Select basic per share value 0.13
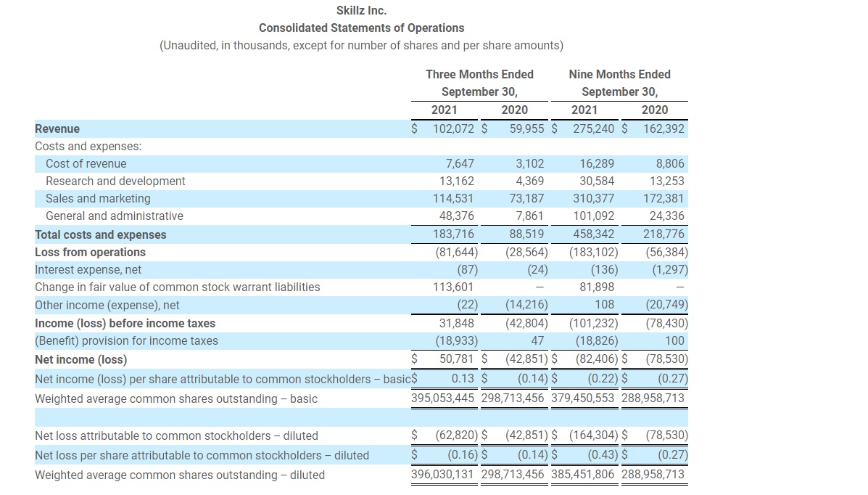 [x=463, y=378]
